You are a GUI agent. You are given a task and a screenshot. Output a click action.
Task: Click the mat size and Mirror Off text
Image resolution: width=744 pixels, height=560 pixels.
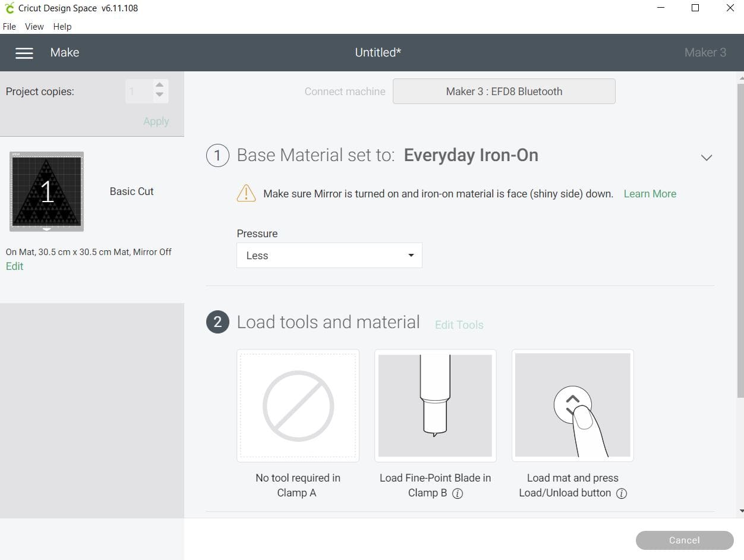[89, 252]
